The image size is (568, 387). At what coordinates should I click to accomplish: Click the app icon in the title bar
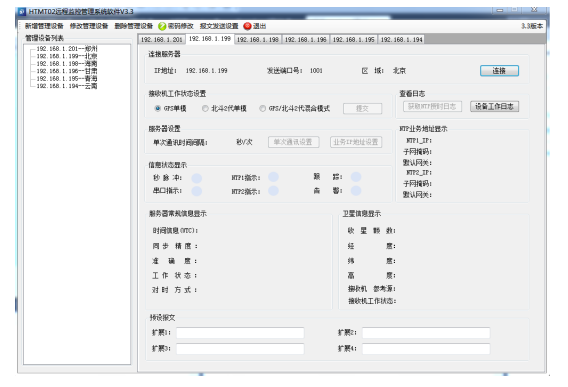pos(22,12)
